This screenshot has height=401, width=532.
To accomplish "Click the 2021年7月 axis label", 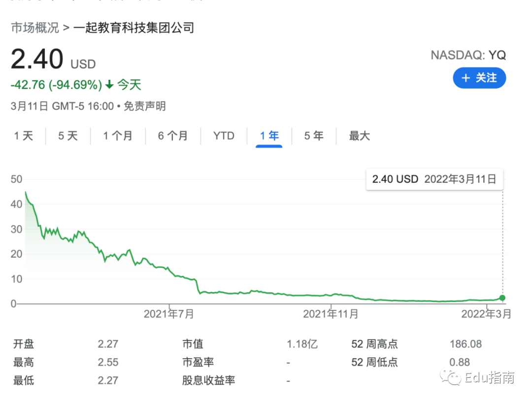I will click(x=168, y=314).
